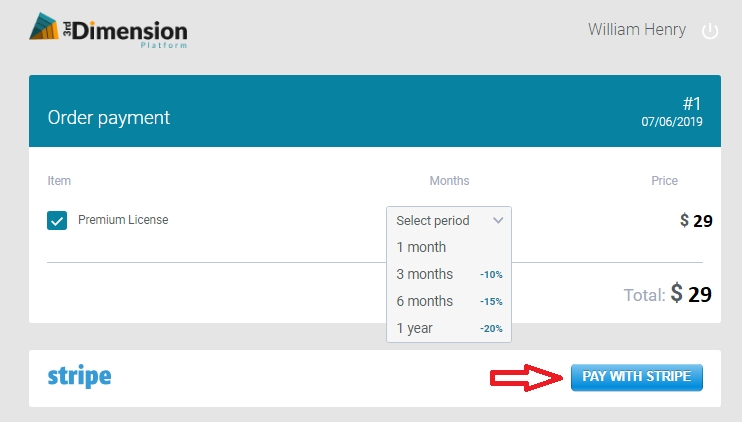The image size is (742, 422).
Task: Click the Premium License label
Action: 123,220
